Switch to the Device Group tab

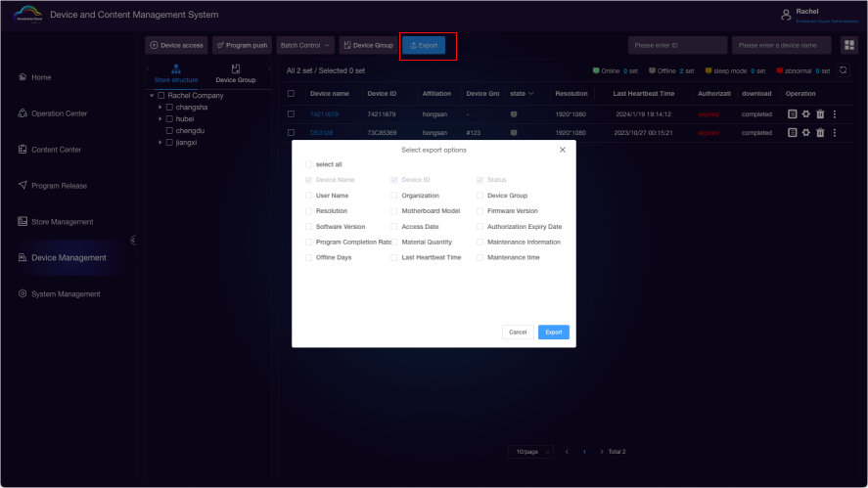(x=236, y=74)
